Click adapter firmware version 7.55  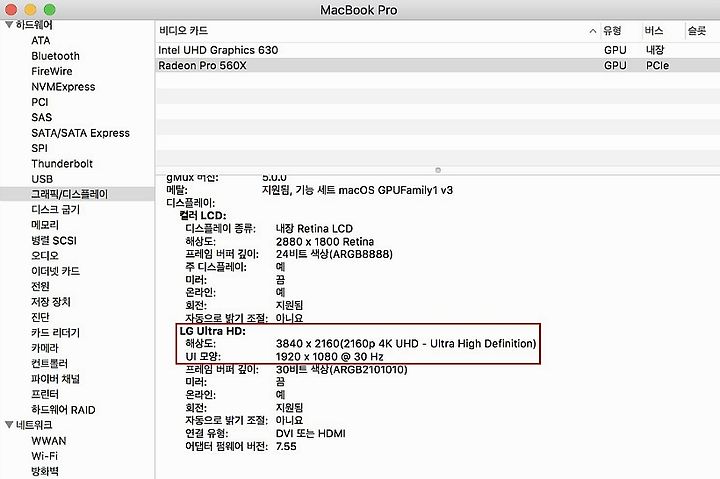(x=286, y=446)
